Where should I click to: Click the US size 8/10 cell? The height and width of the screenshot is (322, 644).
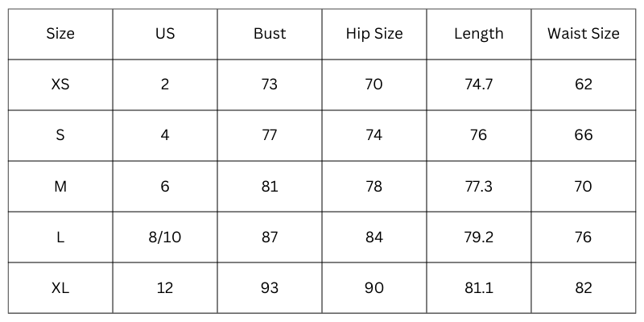165,237
